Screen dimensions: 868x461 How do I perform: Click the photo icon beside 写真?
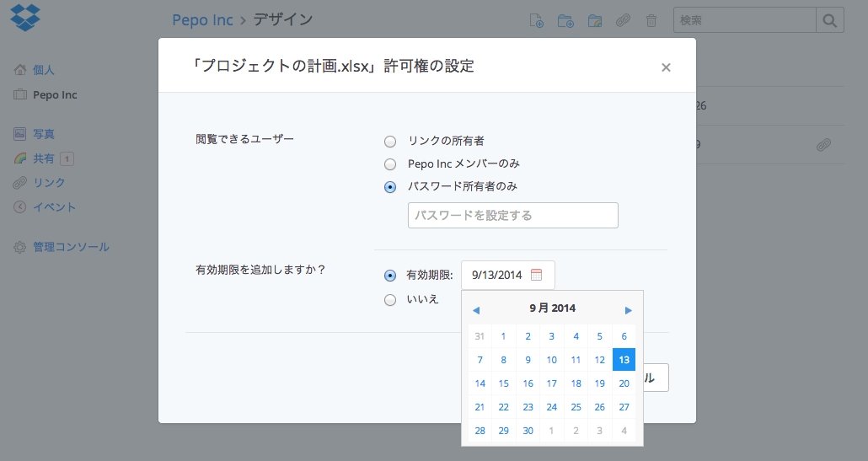20,134
